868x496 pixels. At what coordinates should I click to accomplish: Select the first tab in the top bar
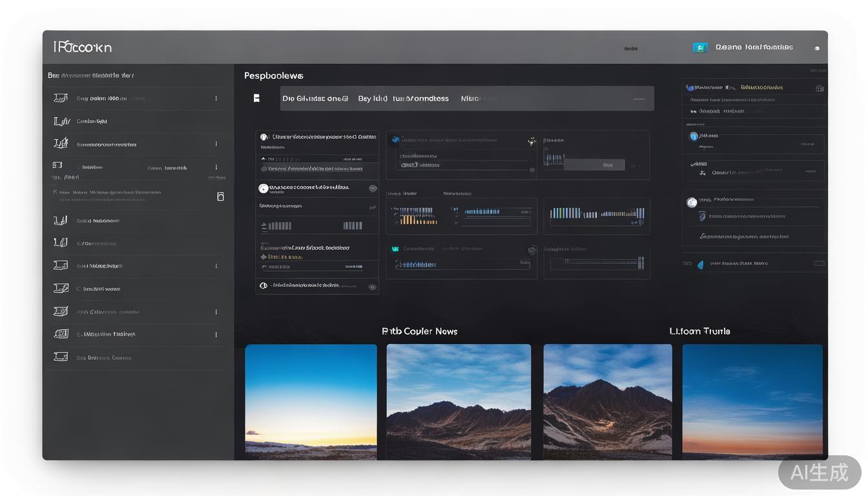(315, 99)
